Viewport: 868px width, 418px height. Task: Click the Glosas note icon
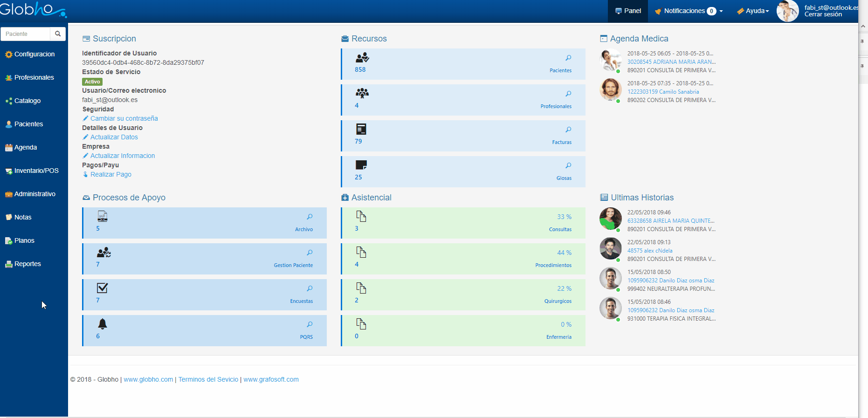pyautogui.click(x=361, y=165)
